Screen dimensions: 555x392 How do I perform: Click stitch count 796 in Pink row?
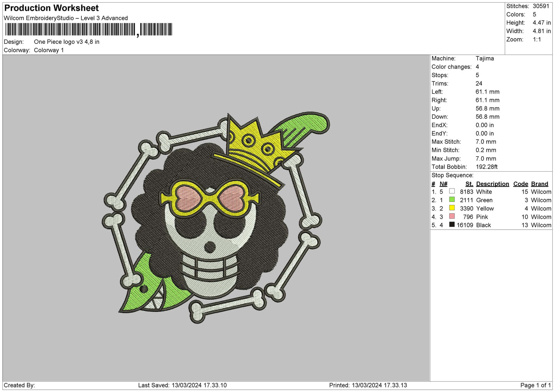click(x=468, y=217)
